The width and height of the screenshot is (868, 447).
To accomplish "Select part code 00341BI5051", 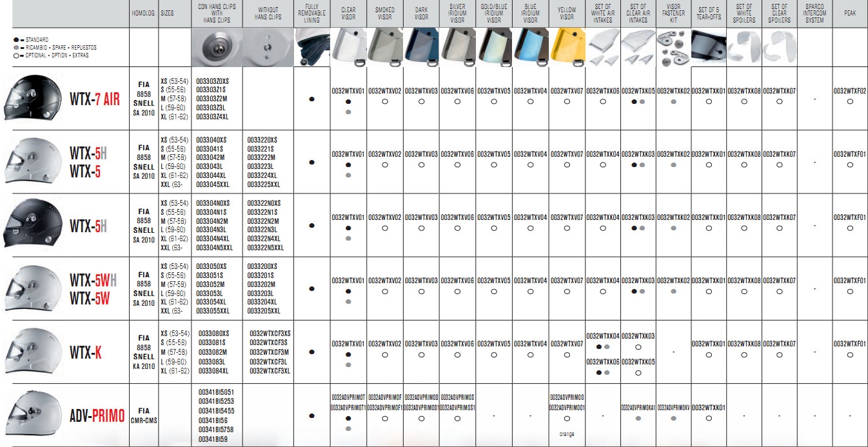I will 217,392.
